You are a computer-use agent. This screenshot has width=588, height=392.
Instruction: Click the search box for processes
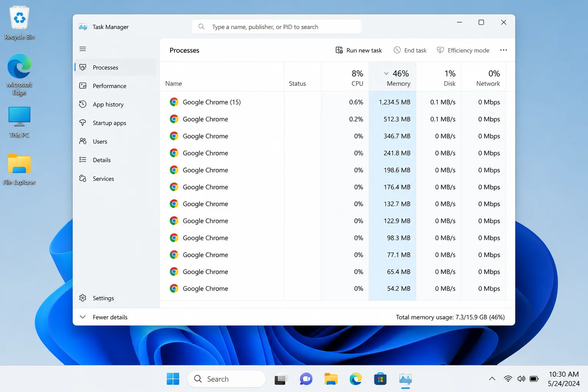(277, 27)
